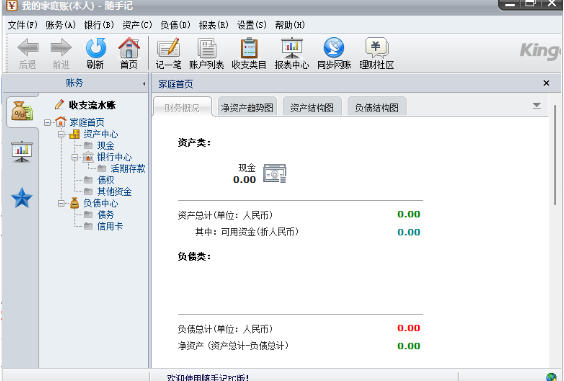Screen dimensions: 564x381
Task: Open 账户列表 account list icon
Action: tap(207, 48)
